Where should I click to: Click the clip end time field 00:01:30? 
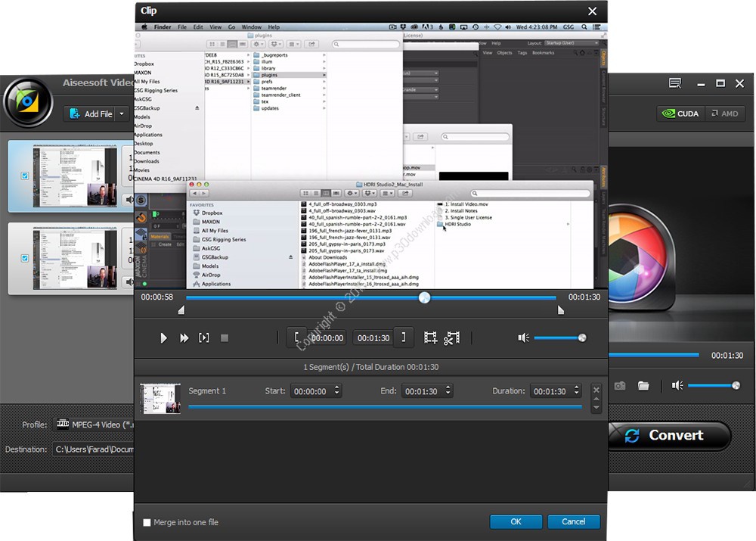pos(373,337)
